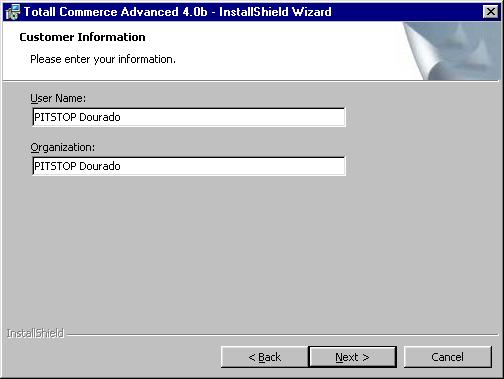Image resolution: width=504 pixels, height=379 pixels.
Task: Cancel the installation
Action: click(x=447, y=357)
